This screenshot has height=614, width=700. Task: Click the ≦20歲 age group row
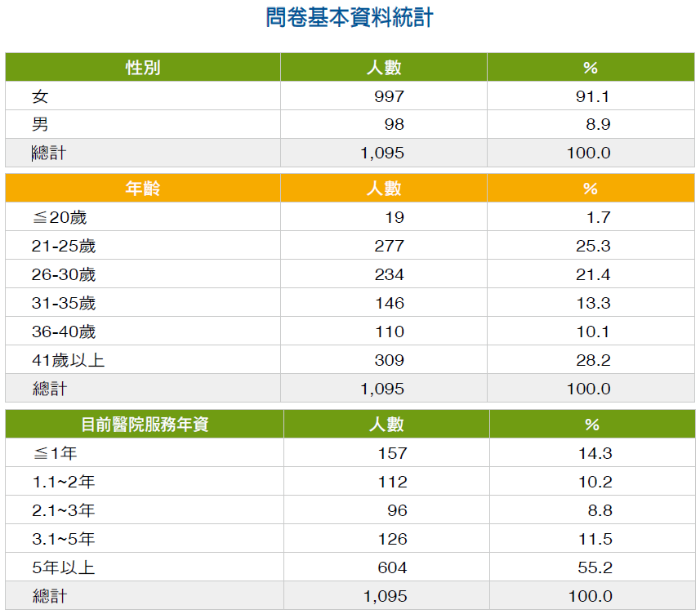point(59,218)
